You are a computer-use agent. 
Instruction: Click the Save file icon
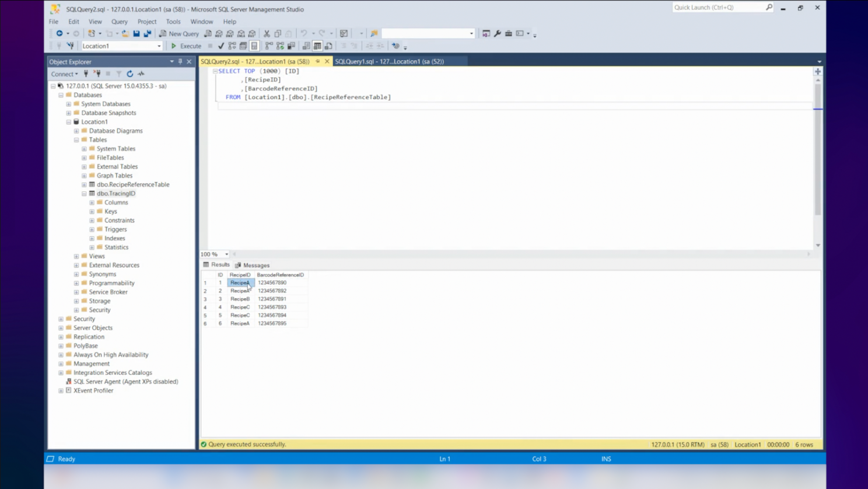point(136,34)
